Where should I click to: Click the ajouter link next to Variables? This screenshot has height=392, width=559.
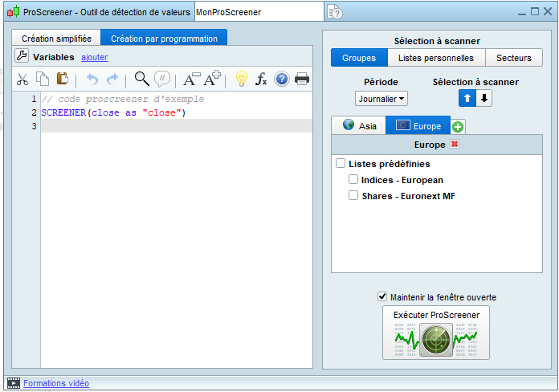click(x=95, y=57)
